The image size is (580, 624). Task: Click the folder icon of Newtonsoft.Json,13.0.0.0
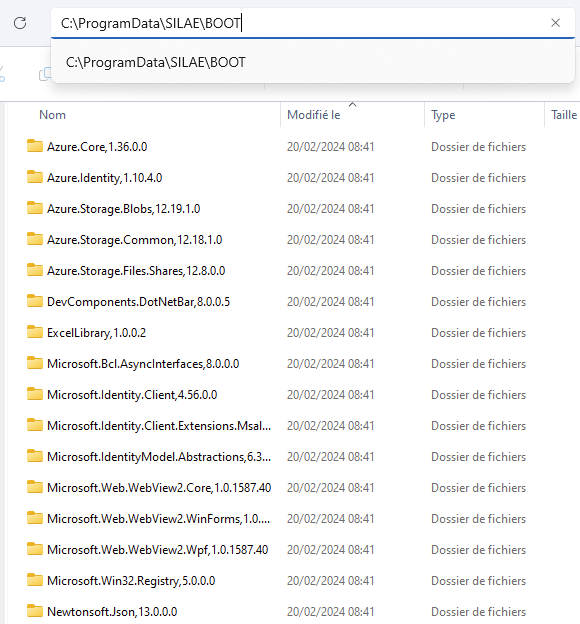click(35, 612)
